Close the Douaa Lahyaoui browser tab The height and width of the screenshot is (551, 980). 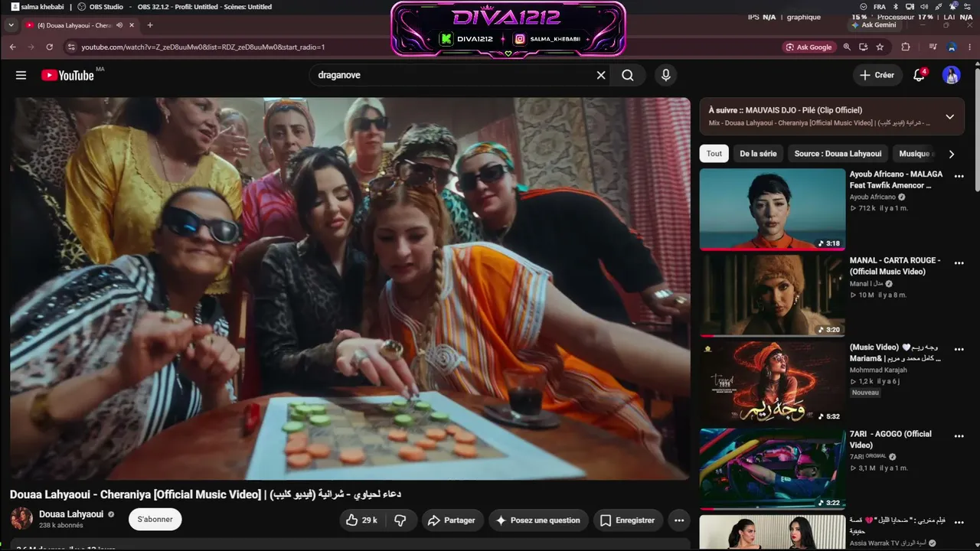click(132, 25)
